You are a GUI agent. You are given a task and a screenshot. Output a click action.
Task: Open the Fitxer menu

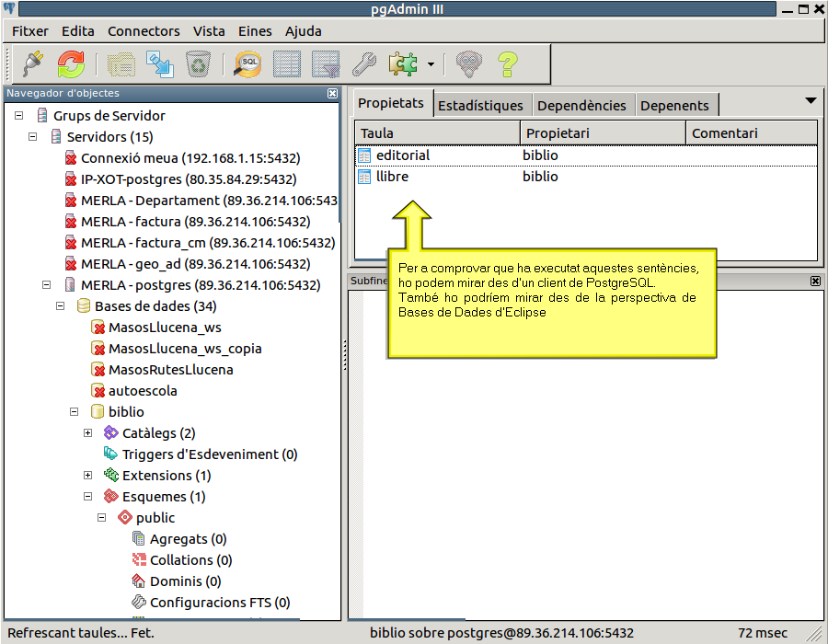point(30,31)
